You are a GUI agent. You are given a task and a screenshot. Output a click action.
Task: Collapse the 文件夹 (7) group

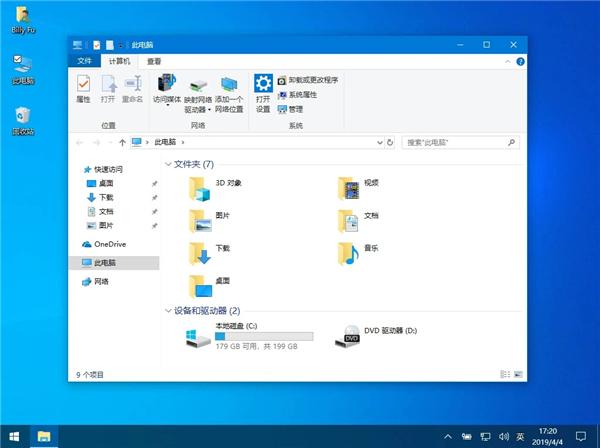[168, 163]
